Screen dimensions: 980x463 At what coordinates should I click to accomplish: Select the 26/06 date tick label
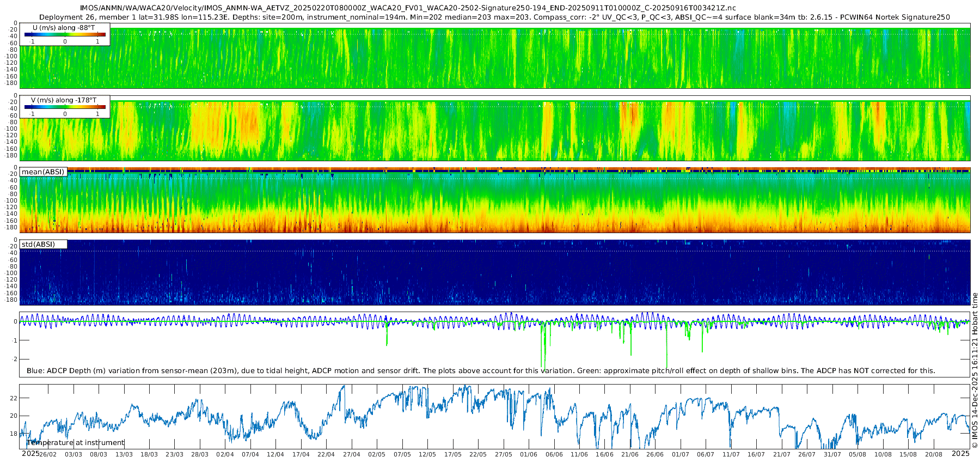point(655,454)
